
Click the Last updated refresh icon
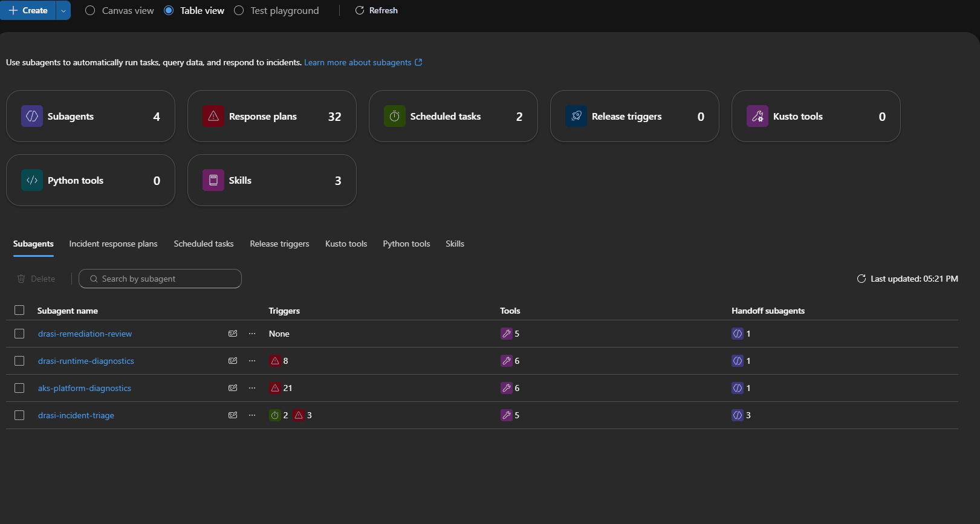click(862, 279)
